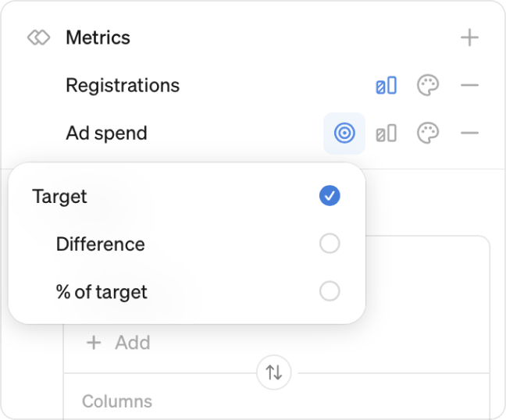Toggle comparison bars icon for Ad spend
The height and width of the screenshot is (420, 506).
coord(386,133)
